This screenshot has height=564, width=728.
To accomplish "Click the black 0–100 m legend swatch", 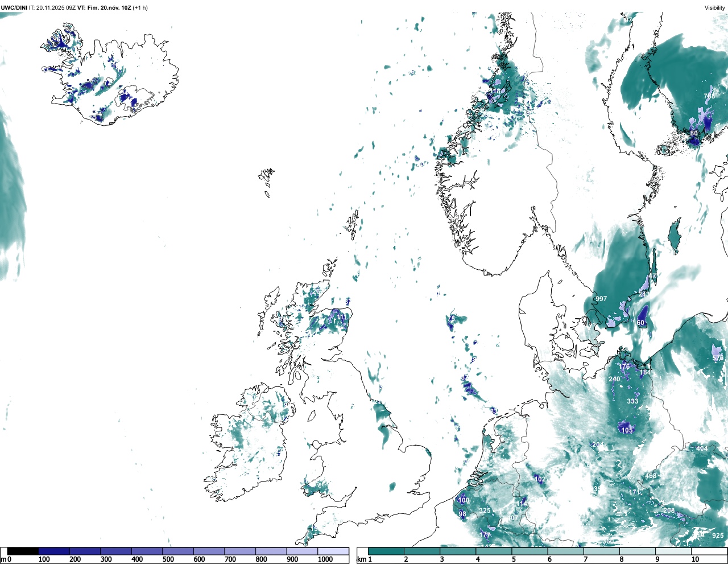I will 23,551.
